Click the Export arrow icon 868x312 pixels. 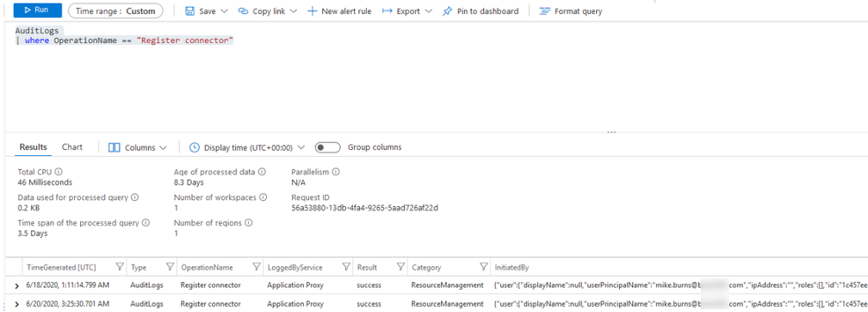tap(387, 11)
